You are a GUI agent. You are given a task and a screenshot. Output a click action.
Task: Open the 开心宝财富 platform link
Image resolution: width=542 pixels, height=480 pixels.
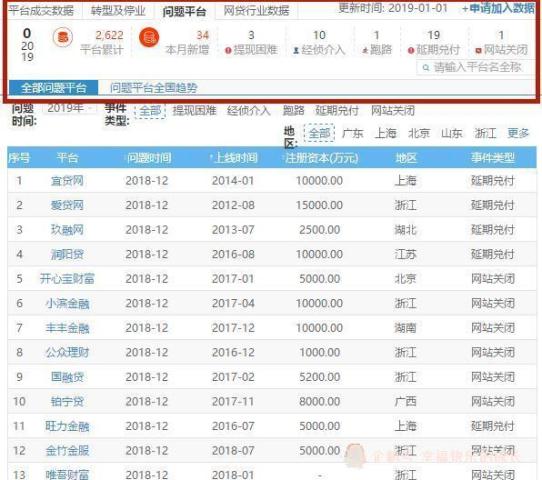pos(67,279)
